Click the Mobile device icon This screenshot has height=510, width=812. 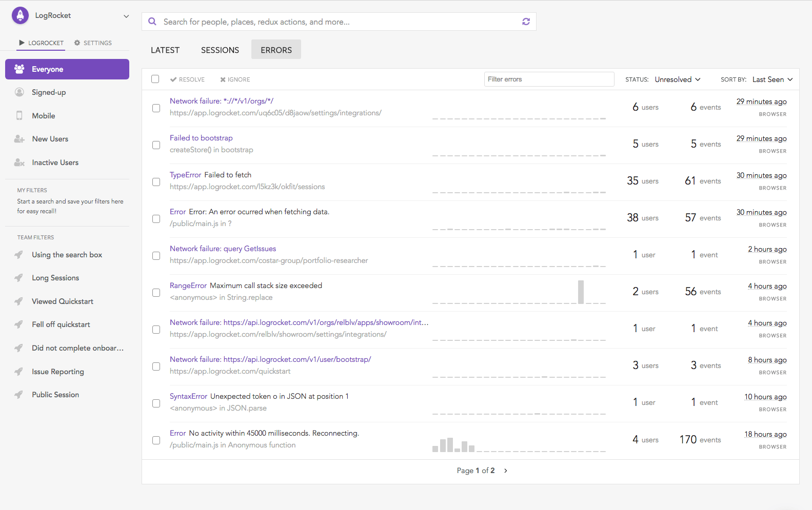coord(19,115)
